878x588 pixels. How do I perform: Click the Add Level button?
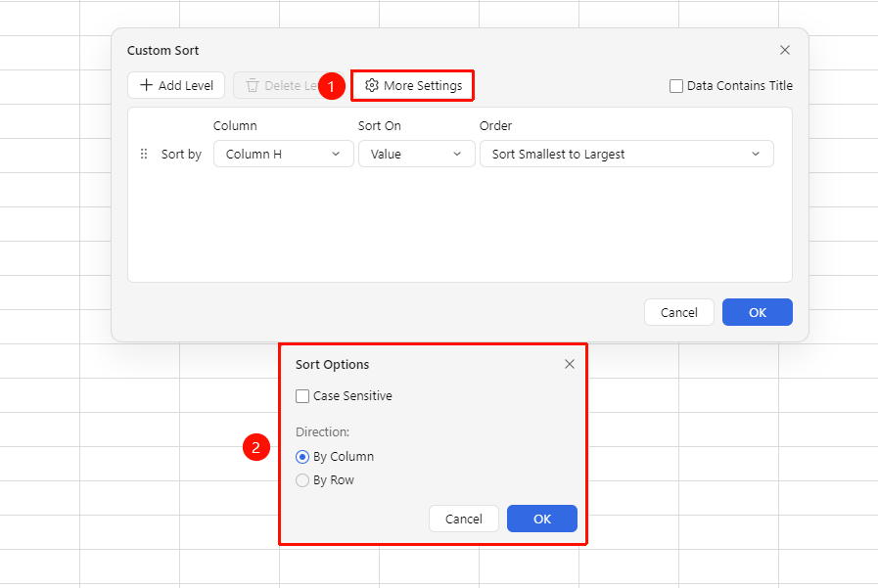point(176,85)
